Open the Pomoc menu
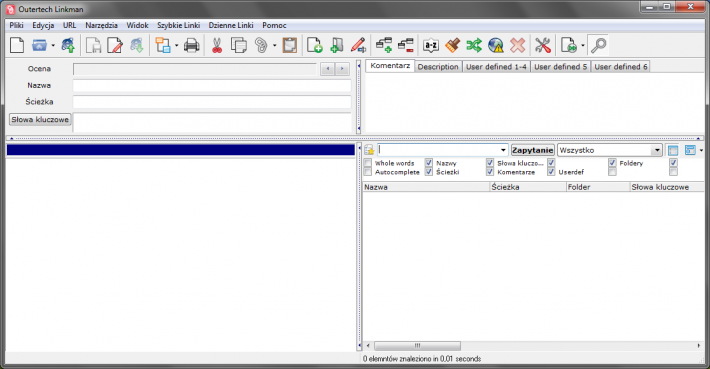Viewport: 710px width, 369px height. pos(274,25)
